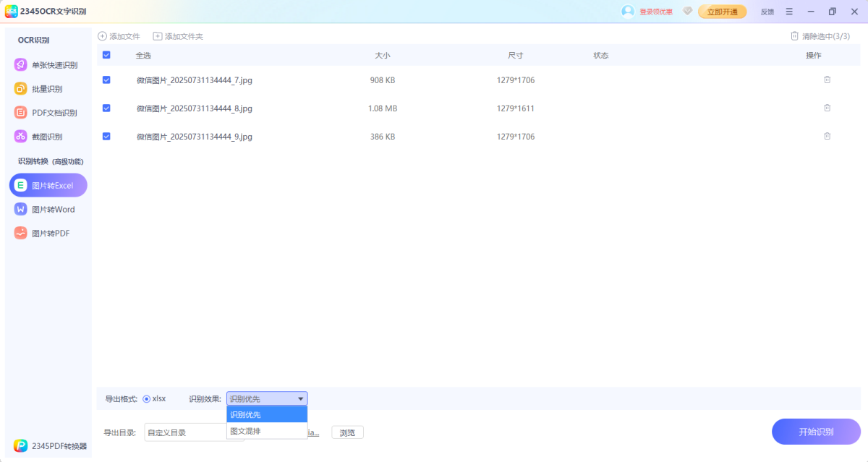Select the xlsx export format radio
The image size is (868, 462).
(147, 398)
